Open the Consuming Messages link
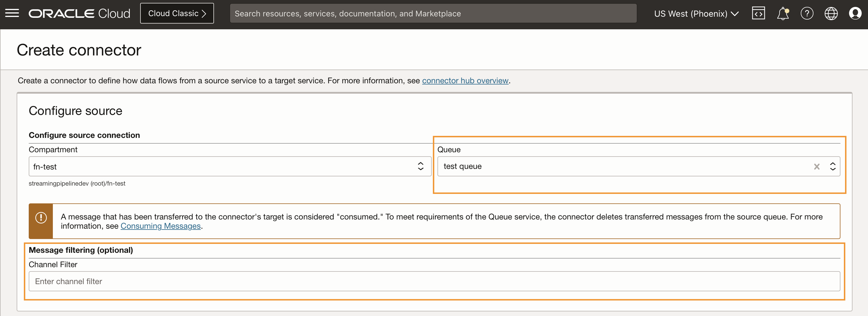868x316 pixels. (161, 226)
